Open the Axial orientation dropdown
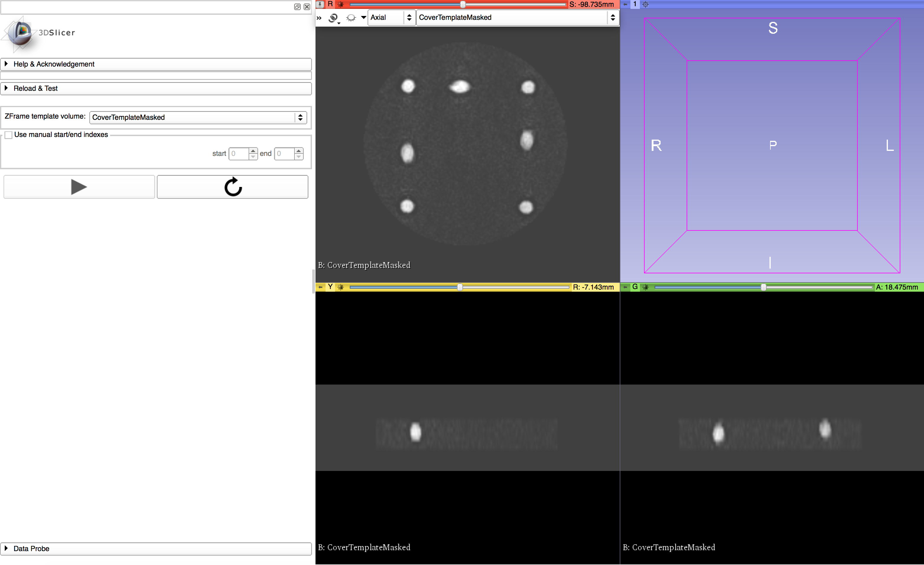The image size is (924, 565). click(x=392, y=18)
